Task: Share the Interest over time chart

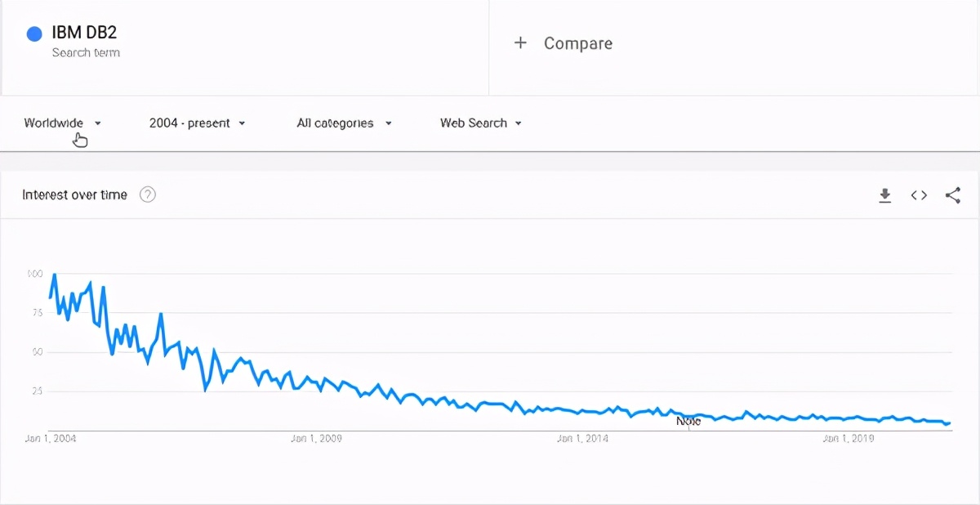Action: 952,195
